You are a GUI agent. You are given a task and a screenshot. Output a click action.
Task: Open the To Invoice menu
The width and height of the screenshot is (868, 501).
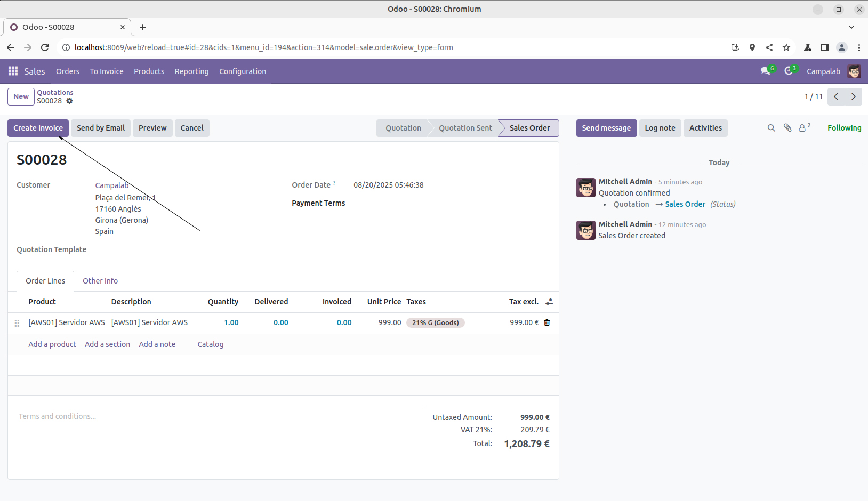[x=106, y=71]
